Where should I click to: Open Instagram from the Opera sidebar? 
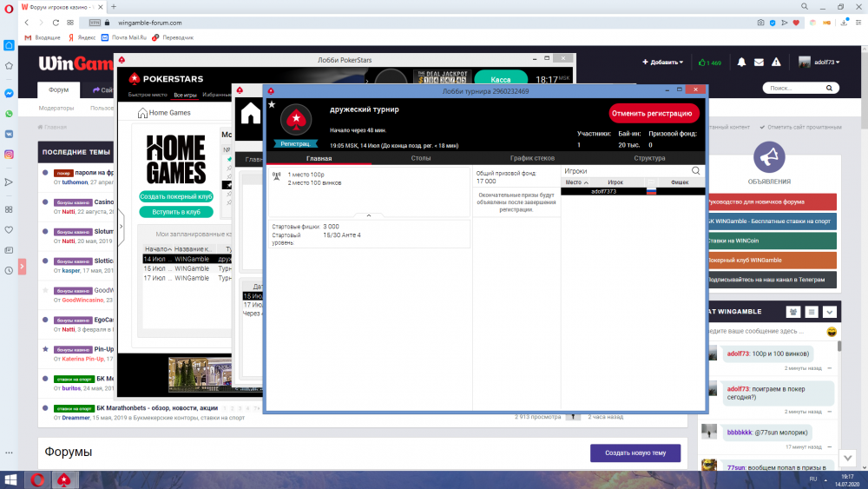click(x=9, y=155)
